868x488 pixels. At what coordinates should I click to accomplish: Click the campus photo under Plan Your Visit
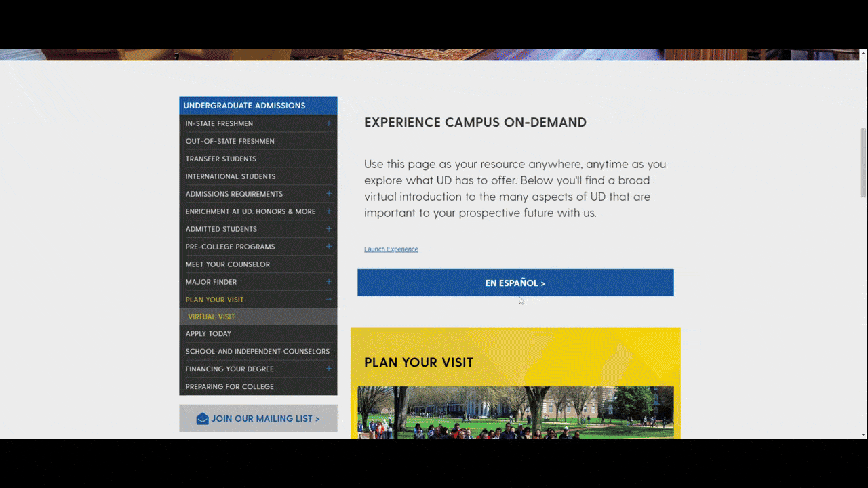pos(515,413)
